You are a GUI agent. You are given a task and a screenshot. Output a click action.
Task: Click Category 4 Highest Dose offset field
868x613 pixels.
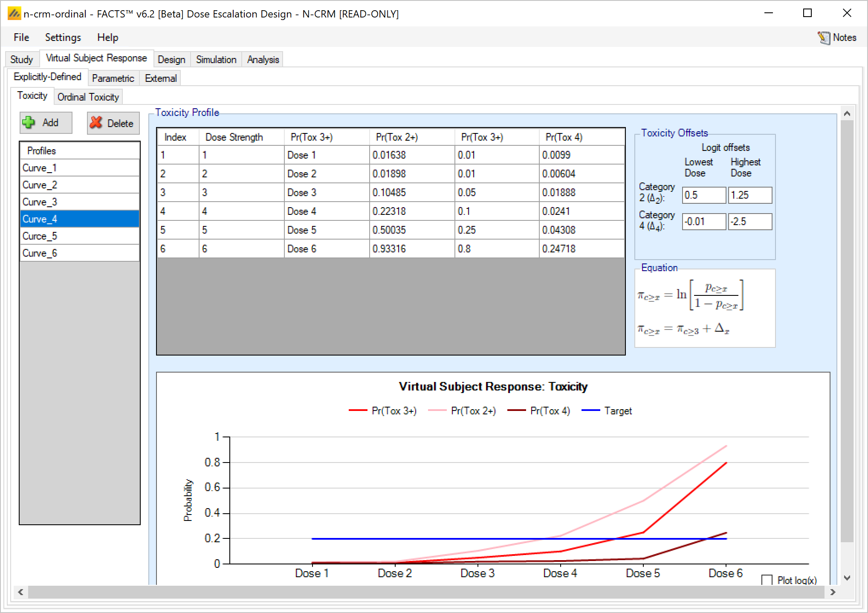(749, 222)
